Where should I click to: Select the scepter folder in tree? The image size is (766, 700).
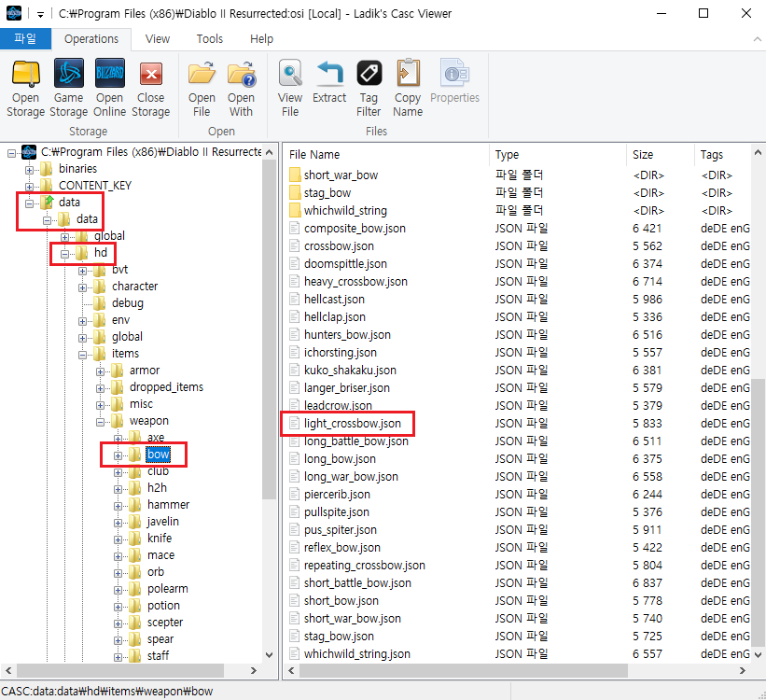165,623
